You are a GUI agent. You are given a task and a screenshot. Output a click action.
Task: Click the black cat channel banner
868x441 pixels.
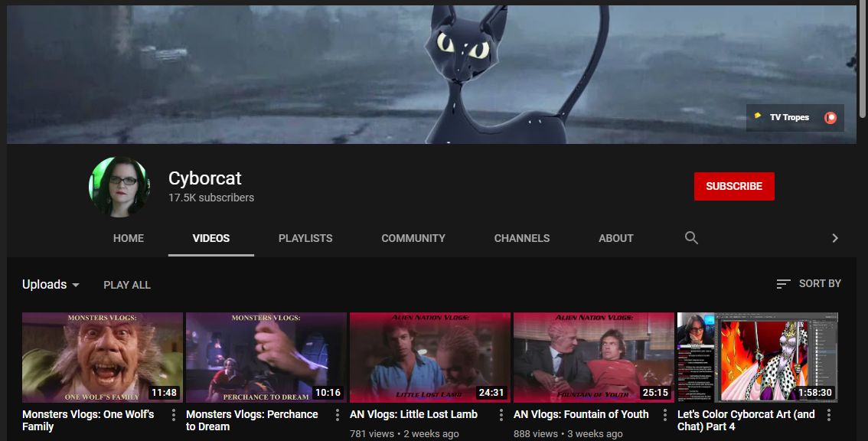pos(432,75)
